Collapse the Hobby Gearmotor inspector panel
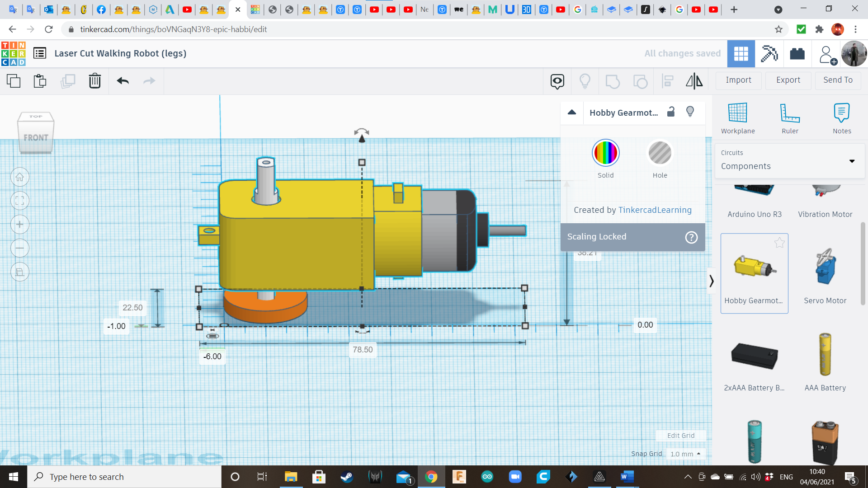Screen dimensions: 868x488 [x=571, y=113]
